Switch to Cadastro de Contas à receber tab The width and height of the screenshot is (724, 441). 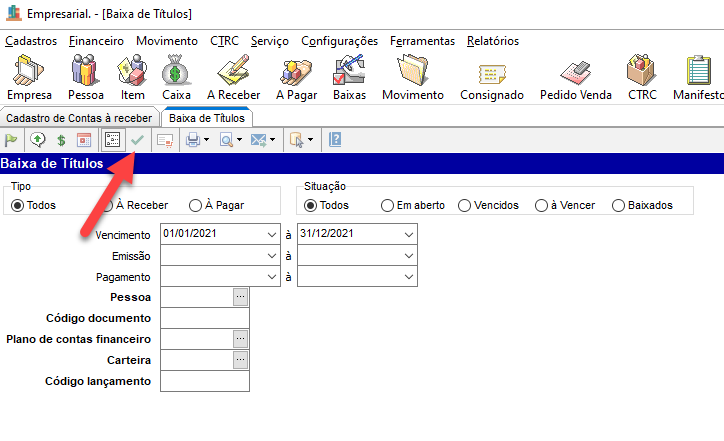(79, 118)
